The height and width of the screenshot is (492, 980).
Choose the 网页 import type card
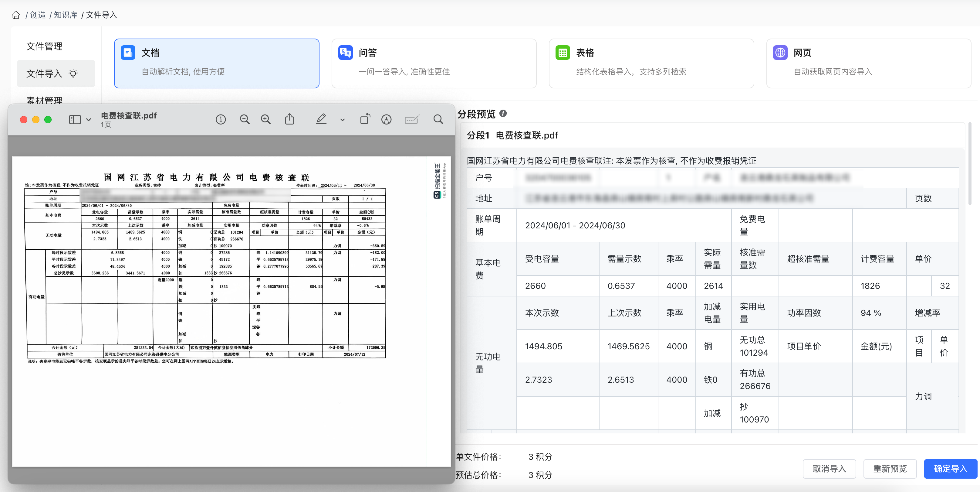click(869, 63)
